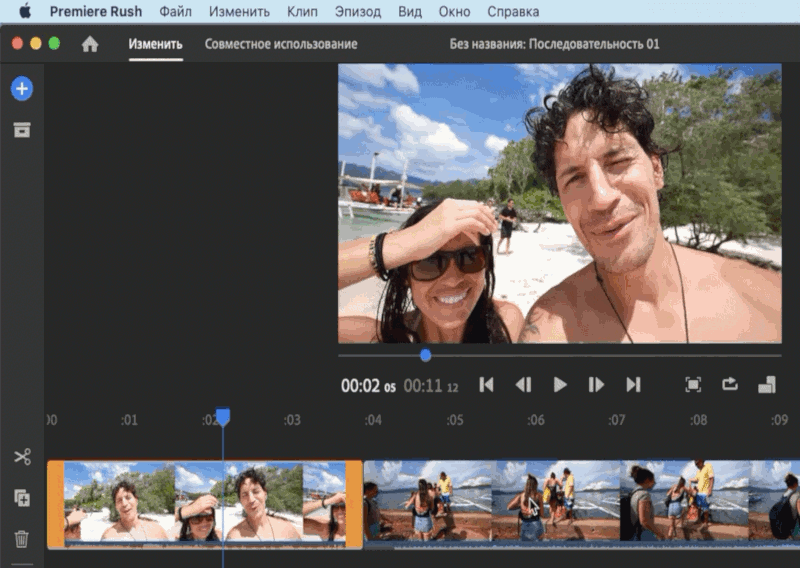The height and width of the screenshot is (568, 800).
Task: Step forward one frame
Action: 596,385
